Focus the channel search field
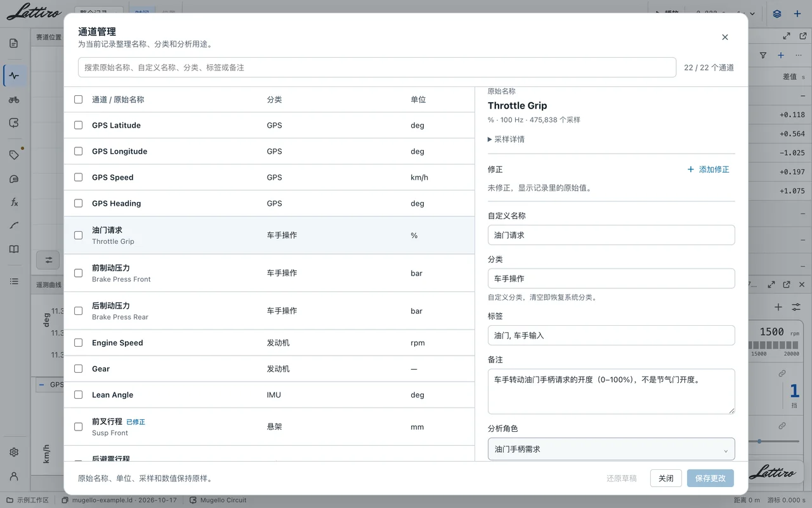Image resolution: width=812 pixels, height=508 pixels. (377, 67)
